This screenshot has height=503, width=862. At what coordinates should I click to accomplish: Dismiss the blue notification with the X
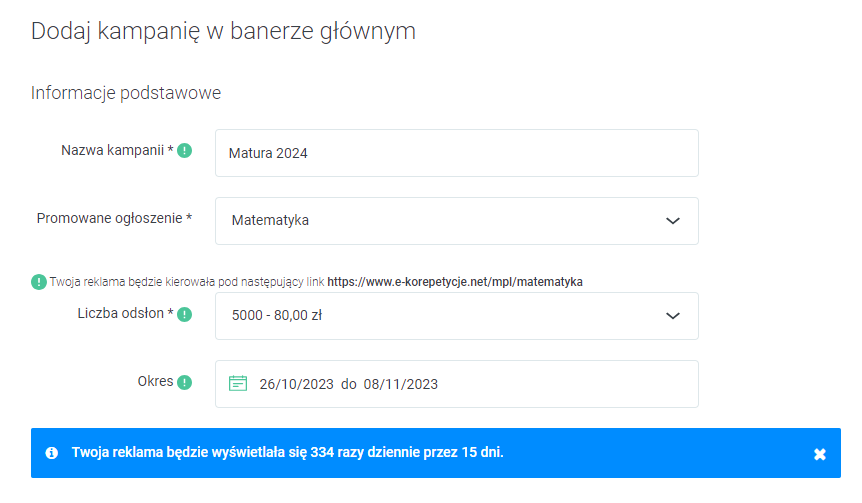click(820, 454)
